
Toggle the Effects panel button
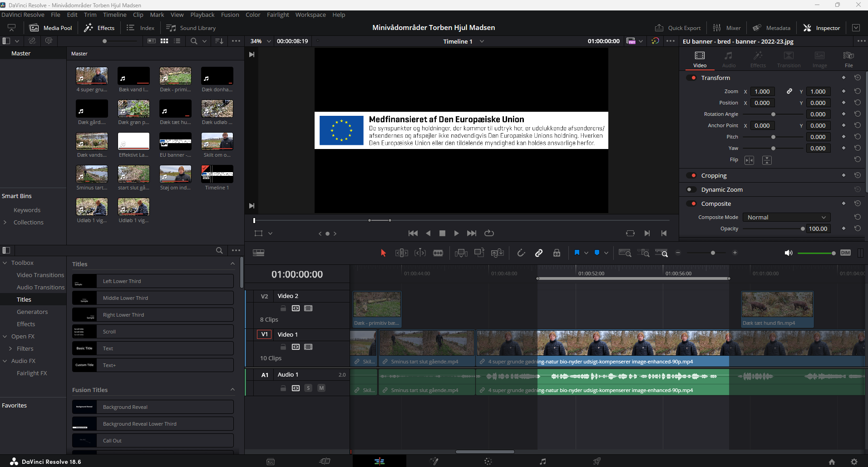coord(99,28)
